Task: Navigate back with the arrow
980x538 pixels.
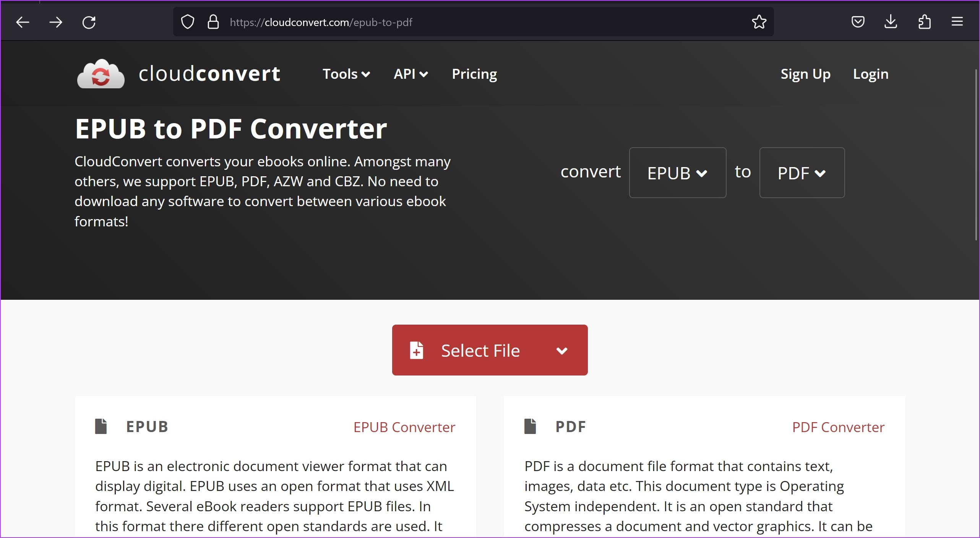Action: pyautogui.click(x=22, y=22)
